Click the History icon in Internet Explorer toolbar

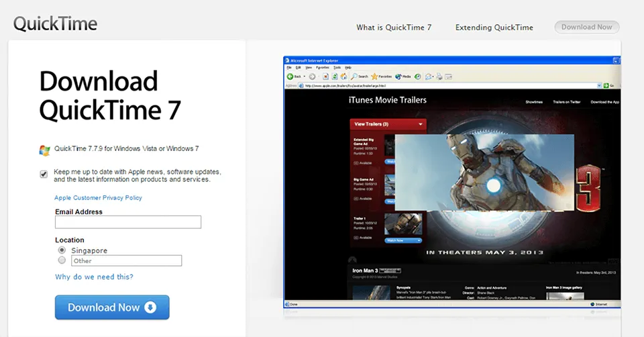click(x=418, y=77)
